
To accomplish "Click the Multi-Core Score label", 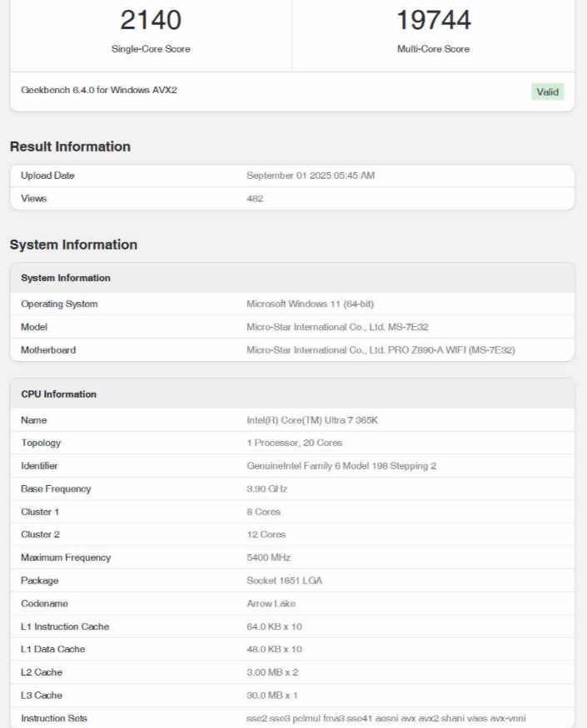I will coord(433,49).
